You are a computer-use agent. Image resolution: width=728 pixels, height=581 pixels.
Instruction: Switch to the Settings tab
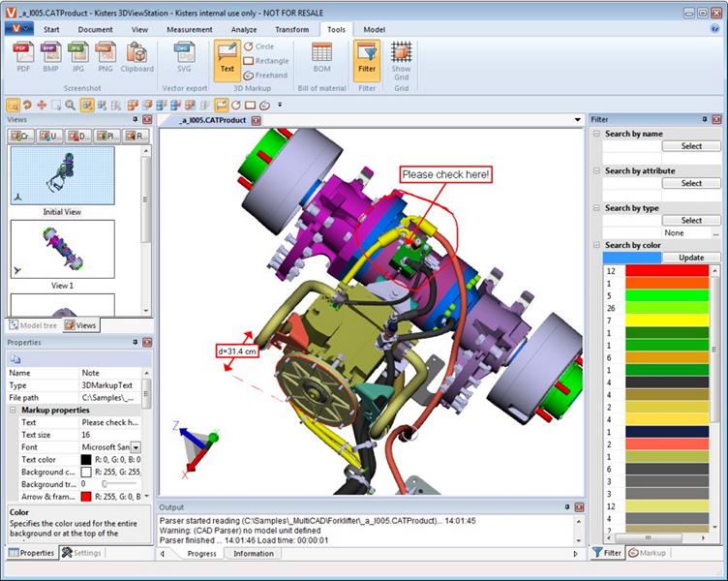81,553
